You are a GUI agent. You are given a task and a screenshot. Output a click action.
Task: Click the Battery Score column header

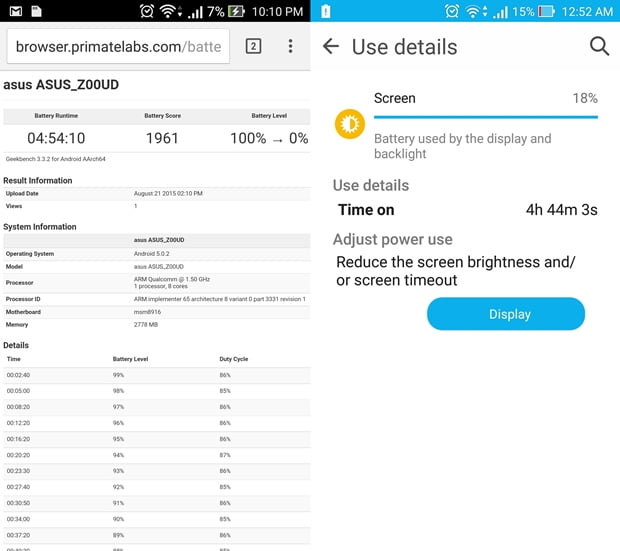coord(163,116)
